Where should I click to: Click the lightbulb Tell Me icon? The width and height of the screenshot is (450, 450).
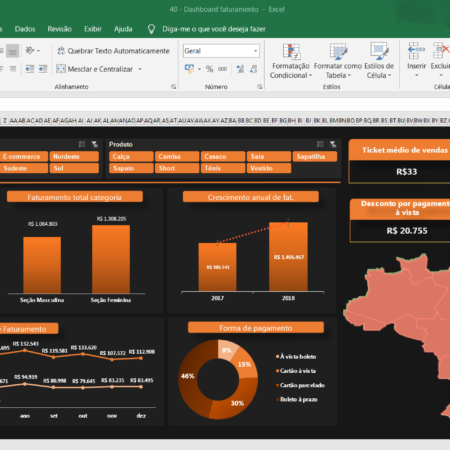[151, 29]
